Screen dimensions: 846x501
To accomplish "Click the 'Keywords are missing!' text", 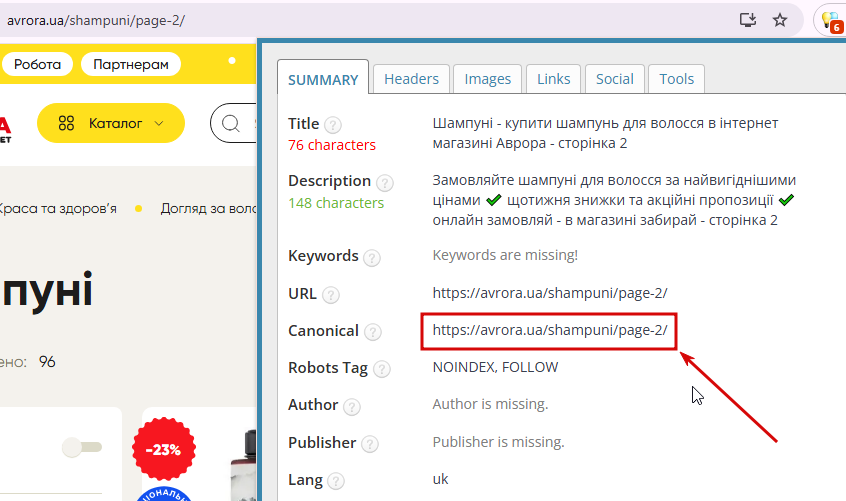I will (505, 255).
